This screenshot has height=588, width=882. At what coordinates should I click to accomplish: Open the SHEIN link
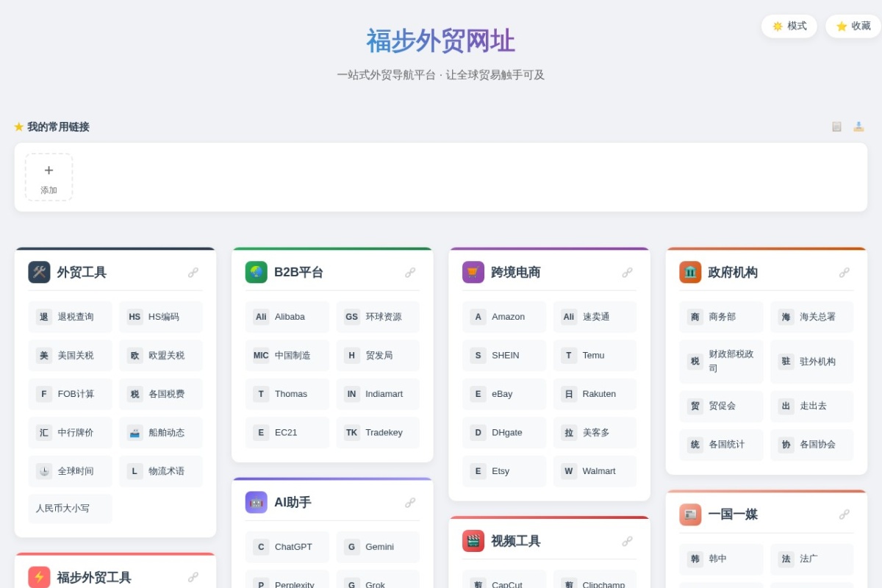point(504,355)
